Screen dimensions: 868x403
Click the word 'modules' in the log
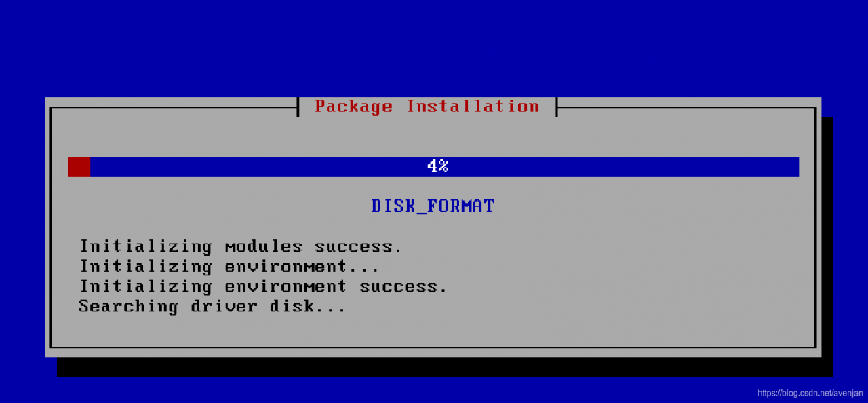coord(263,246)
